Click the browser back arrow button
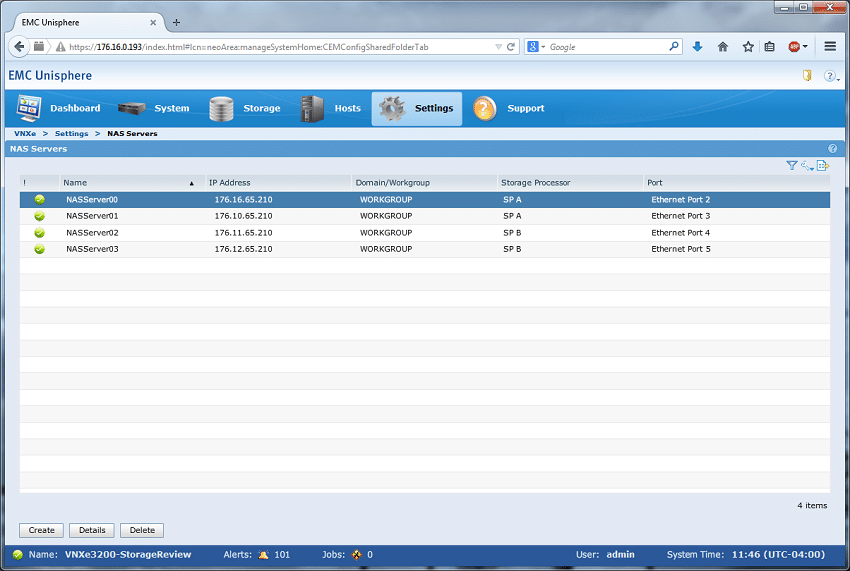Screen dimensions: 850x571 [x=19, y=47]
